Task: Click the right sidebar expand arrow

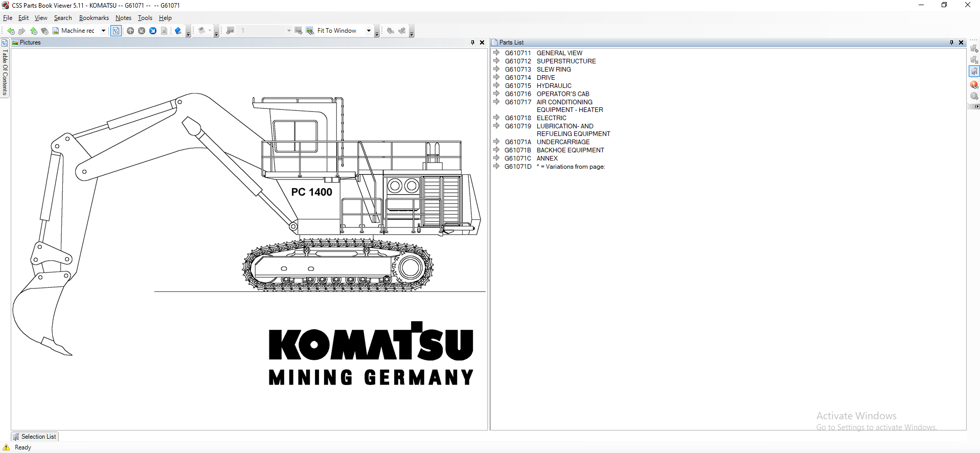Action: 976,106
